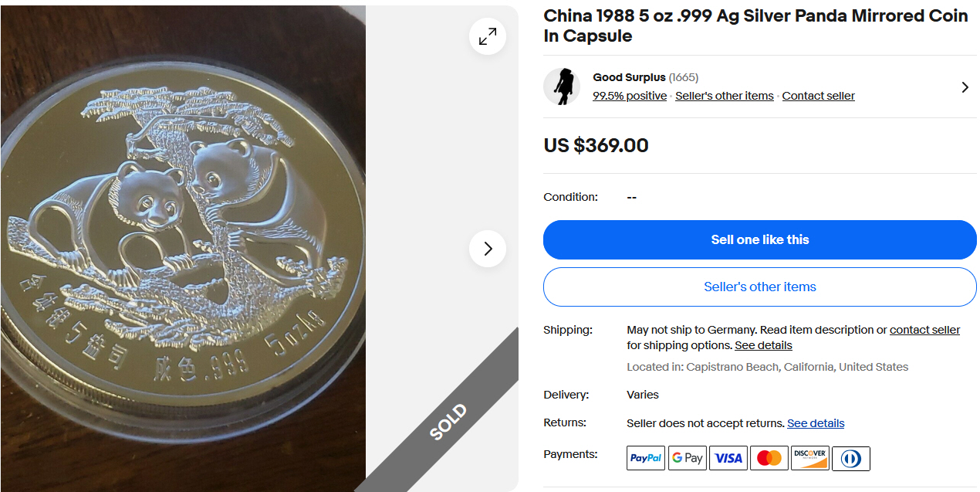View the 99.5% positive feedback link

(x=630, y=96)
